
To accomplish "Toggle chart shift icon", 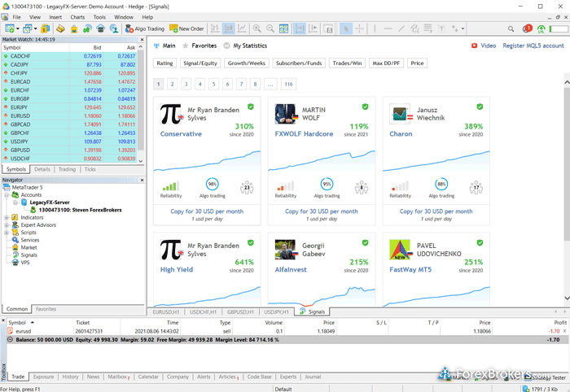I will point(313,28).
